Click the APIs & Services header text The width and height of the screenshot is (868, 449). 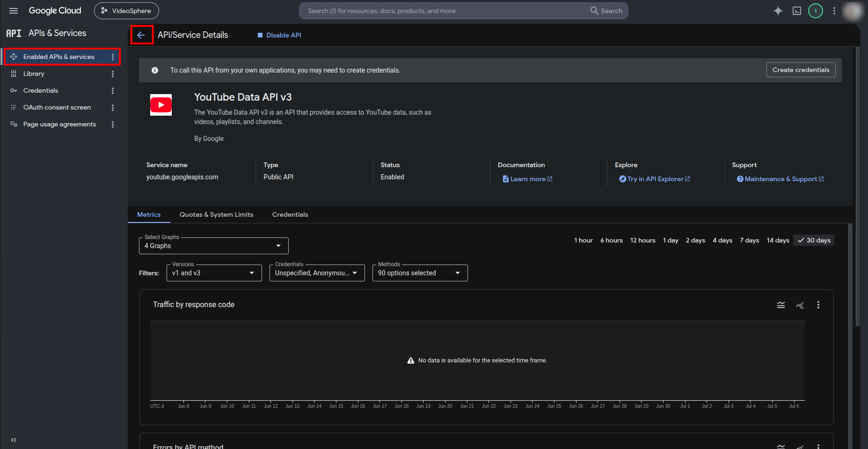click(x=57, y=33)
